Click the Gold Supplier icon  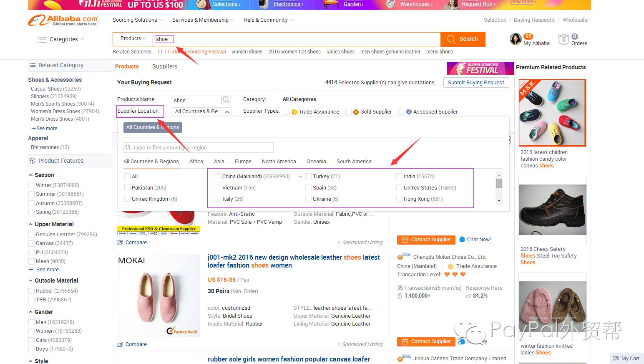tap(356, 112)
